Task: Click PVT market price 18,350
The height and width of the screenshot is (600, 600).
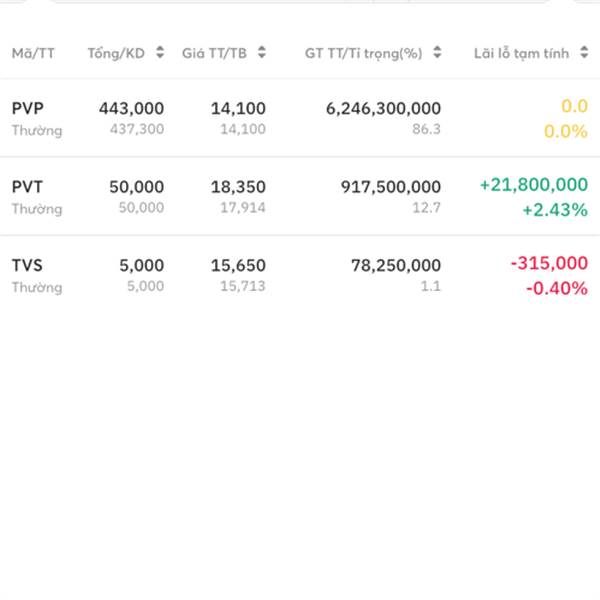Action: (x=239, y=186)
